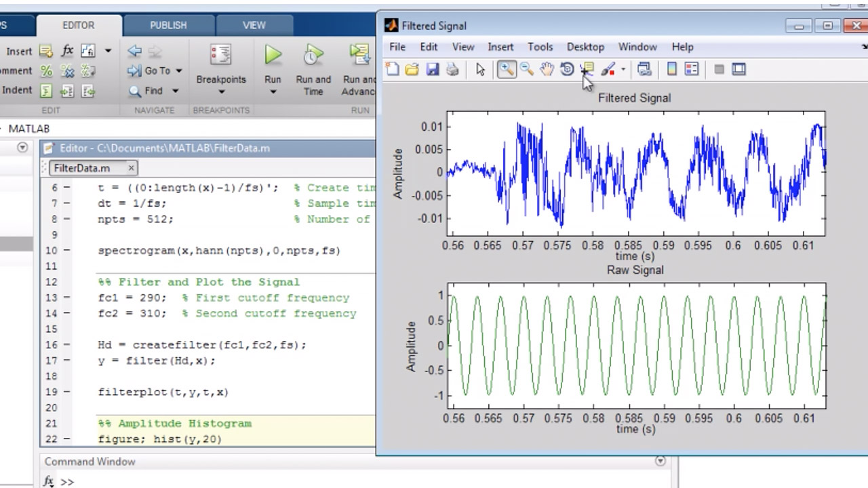Save the current figure
The image size is (868, 488).
(x=432, y=68)
